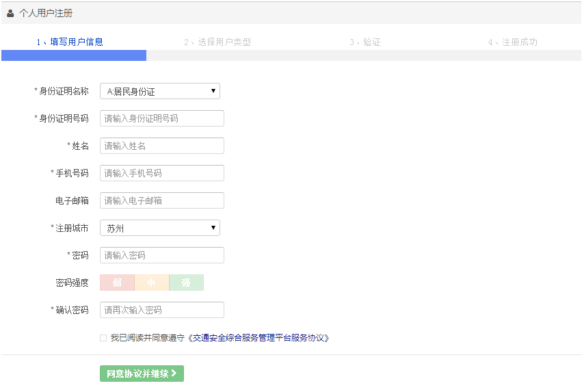
Task: Click the user icon beside 个人用户注册
Action: coord(10,14)
